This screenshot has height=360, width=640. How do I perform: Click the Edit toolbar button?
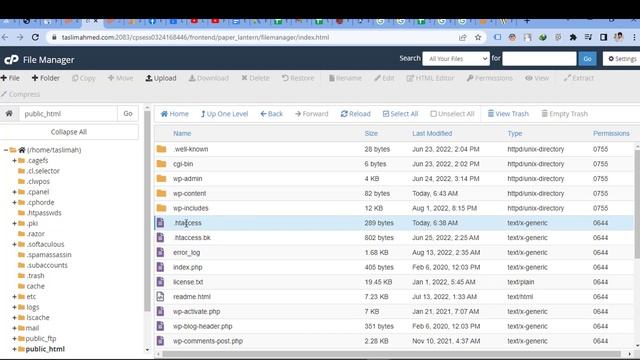(x=384, y=78)
